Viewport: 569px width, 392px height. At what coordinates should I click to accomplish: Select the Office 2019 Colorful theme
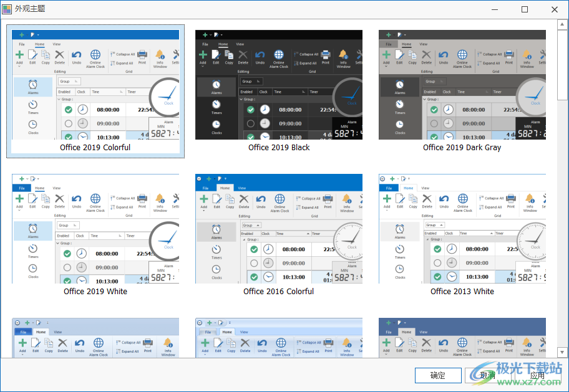(x=95, y=92)
